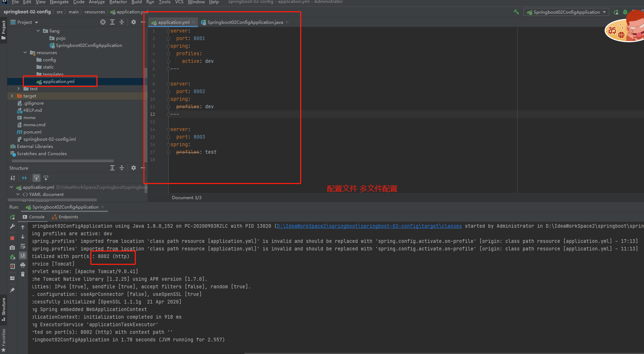Collapse application.yml node in Structure panel

[x=12, y=187]
